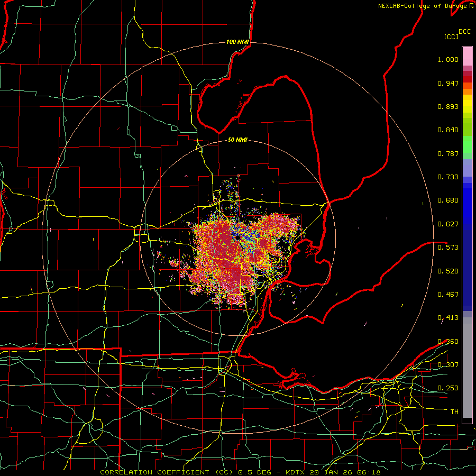The image size is (476, 476).
Task: Click the KDTX station identifier
Action: tap(295, 472)
